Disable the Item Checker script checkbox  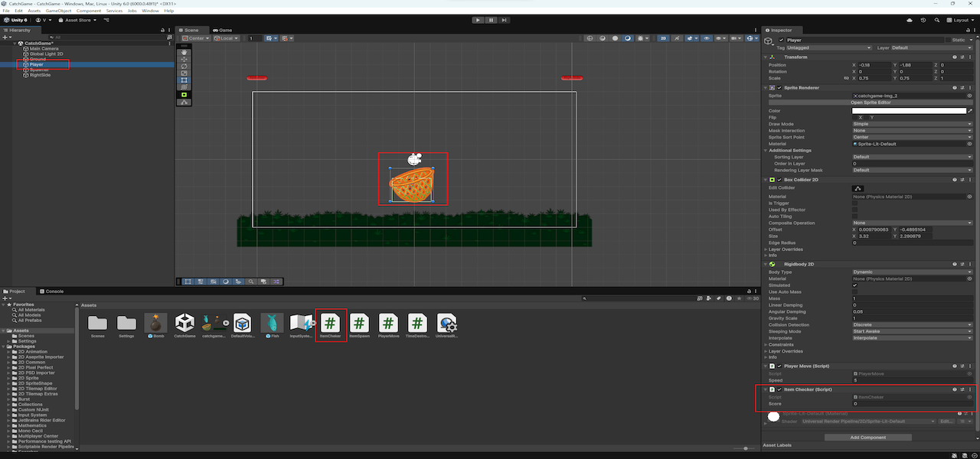point(779,389)
